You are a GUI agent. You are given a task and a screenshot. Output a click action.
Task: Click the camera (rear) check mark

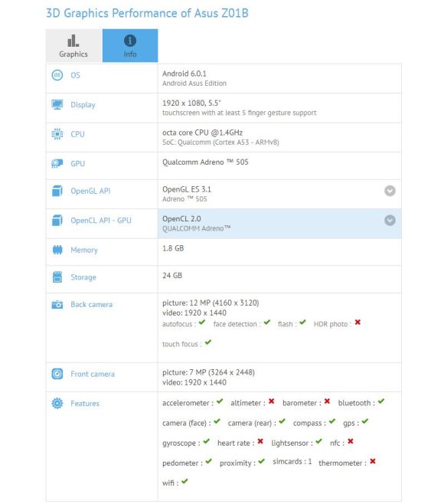coord(282,421)
